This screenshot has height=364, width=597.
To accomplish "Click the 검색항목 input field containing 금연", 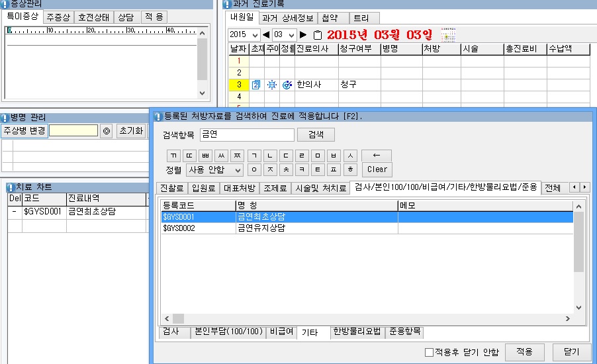I will [246, 134].
